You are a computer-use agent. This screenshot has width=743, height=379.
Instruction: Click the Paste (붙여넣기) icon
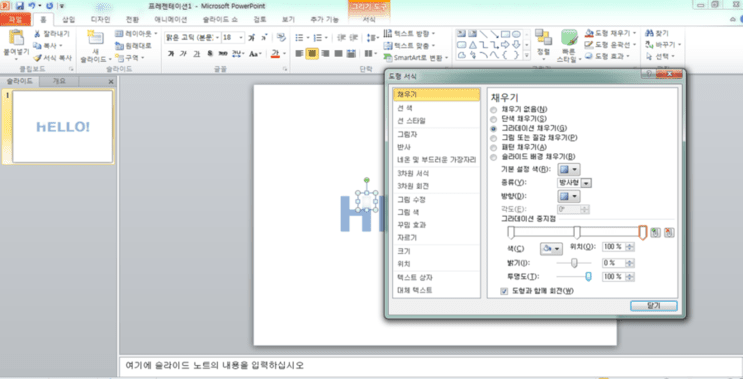[x=16, y=39]
